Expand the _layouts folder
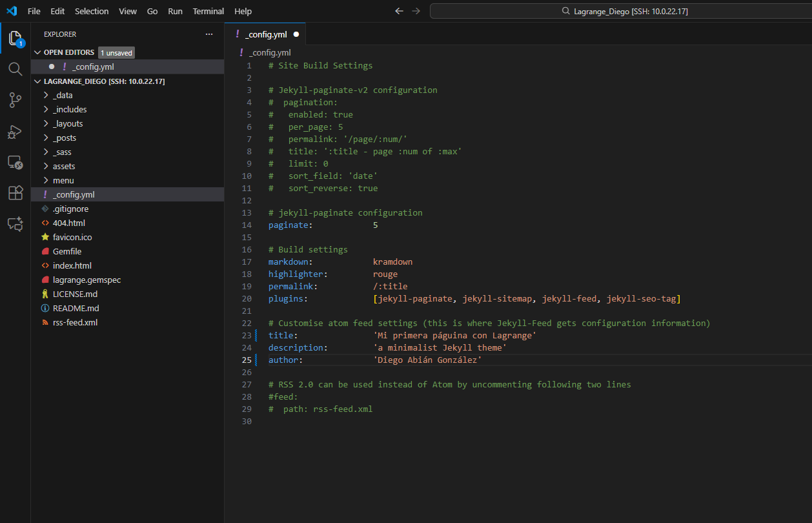The height and width of the screenshot is (523, 812). tap(67, 123)
